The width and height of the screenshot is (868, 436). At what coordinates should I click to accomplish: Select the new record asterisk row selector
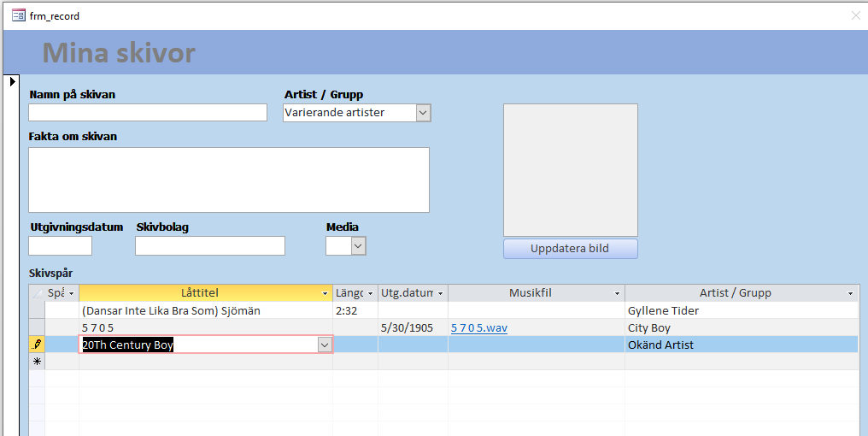[x=37, y=362]
